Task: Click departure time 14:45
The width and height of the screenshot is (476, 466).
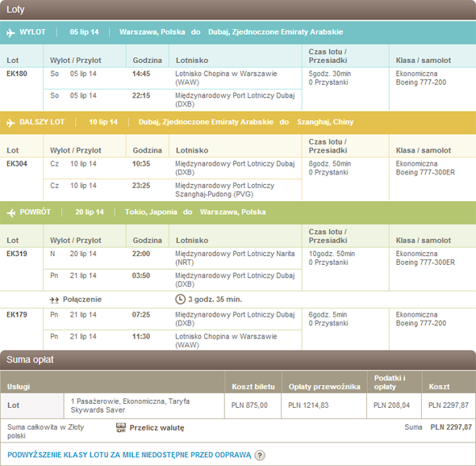Action: point(141,73)
